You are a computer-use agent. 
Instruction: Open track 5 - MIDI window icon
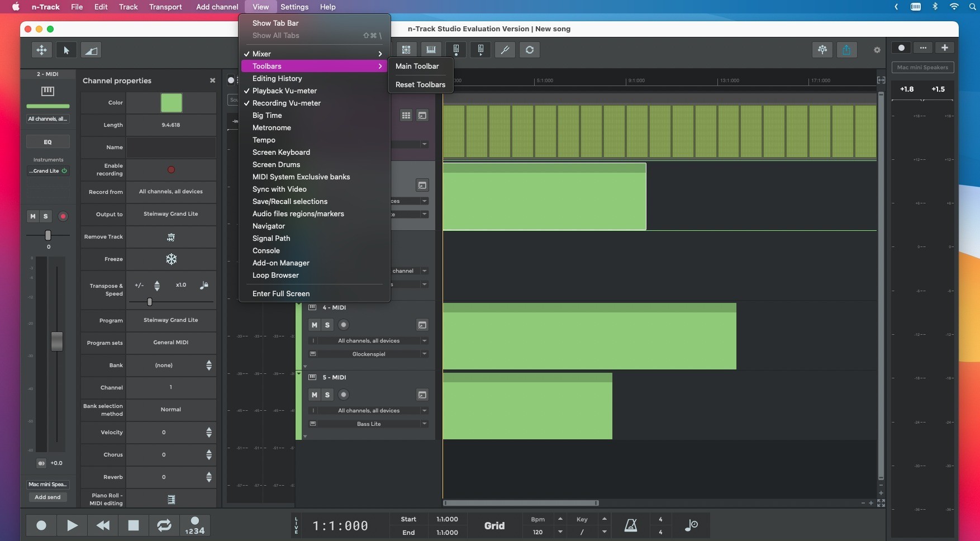pos(422,395)
